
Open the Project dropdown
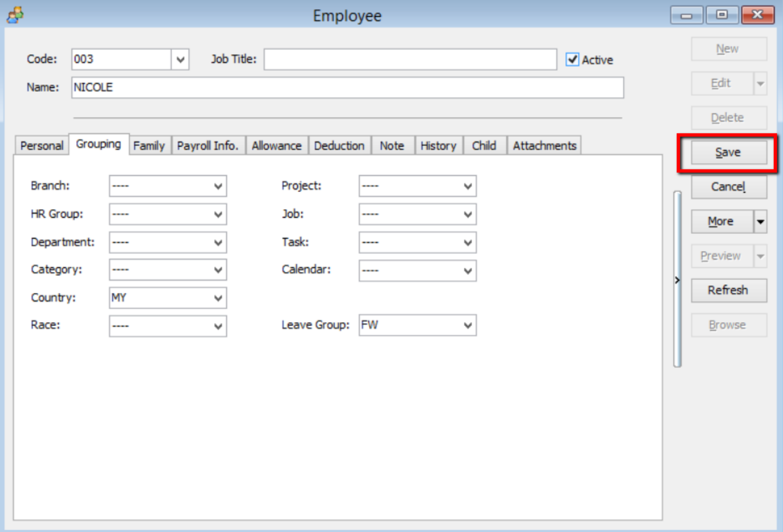pyautogui.click(x=467, y=186)
